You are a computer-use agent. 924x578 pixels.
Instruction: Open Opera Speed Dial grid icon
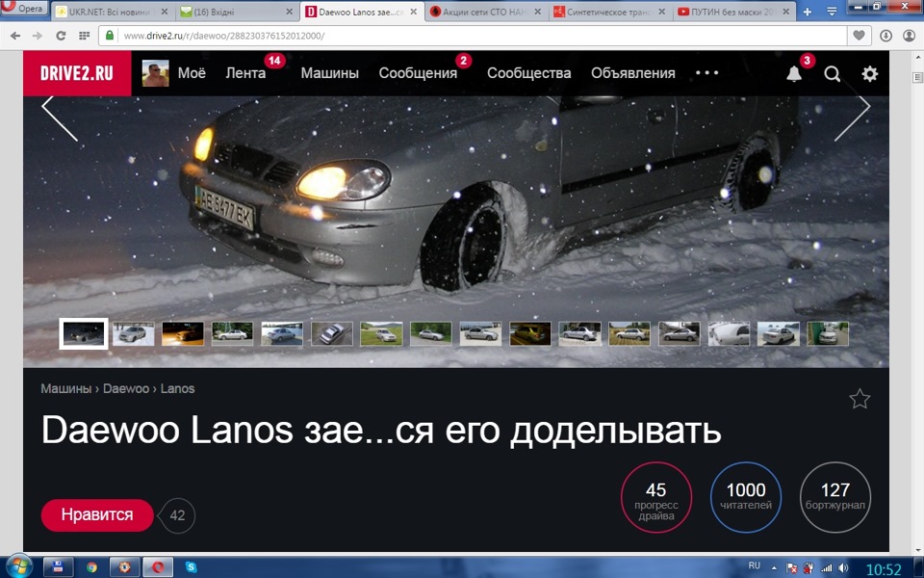pyautogui.click(x=85, y=36)
